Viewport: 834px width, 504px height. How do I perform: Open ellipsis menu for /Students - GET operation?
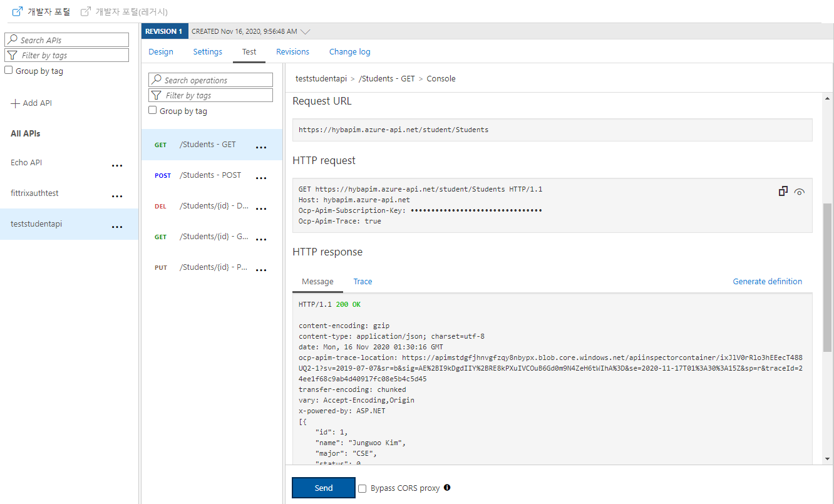pyautogui.click(x=261, y=148)
